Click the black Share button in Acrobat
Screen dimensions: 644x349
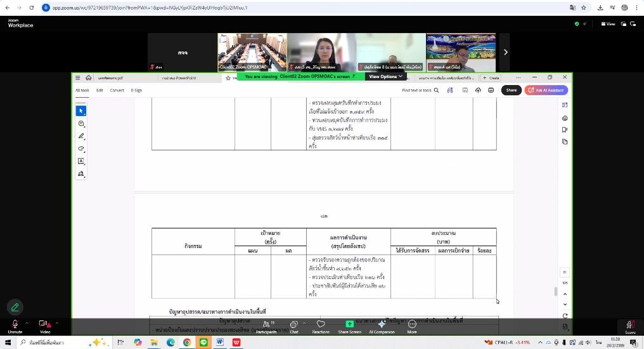pyautogui.click(x=512, y=90)
